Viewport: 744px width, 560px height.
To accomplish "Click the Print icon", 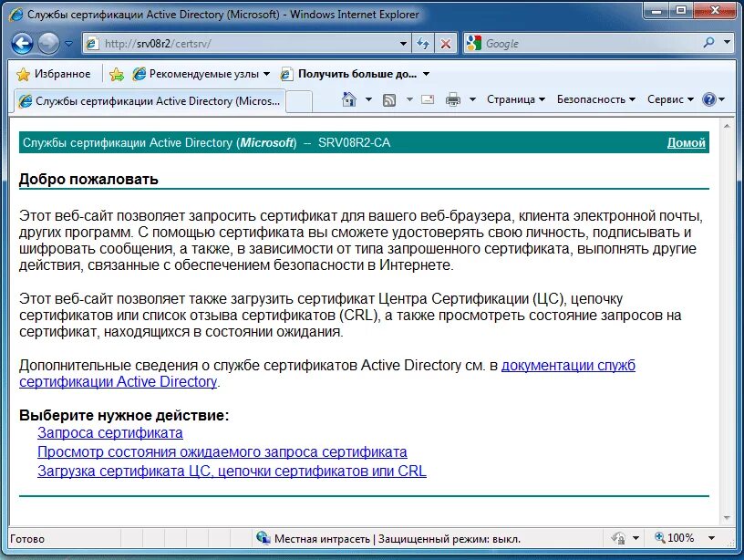I will click(x=452, y=99).
